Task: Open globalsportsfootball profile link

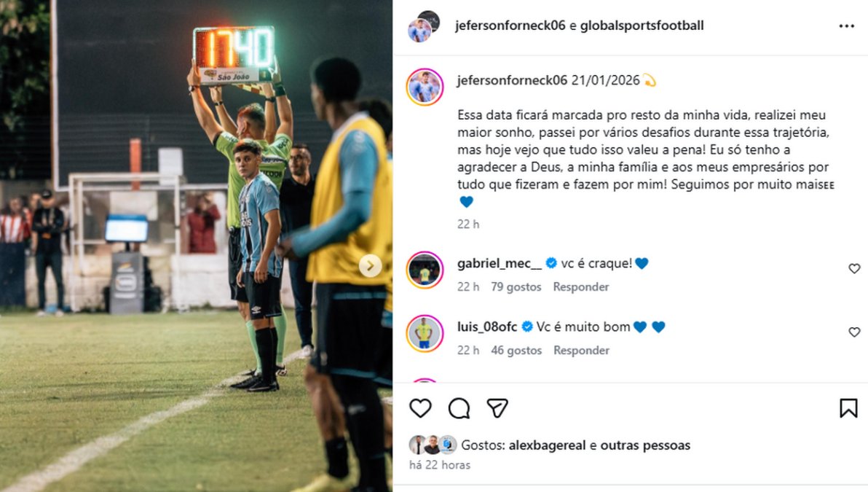Action: click(x=642, y=26)
